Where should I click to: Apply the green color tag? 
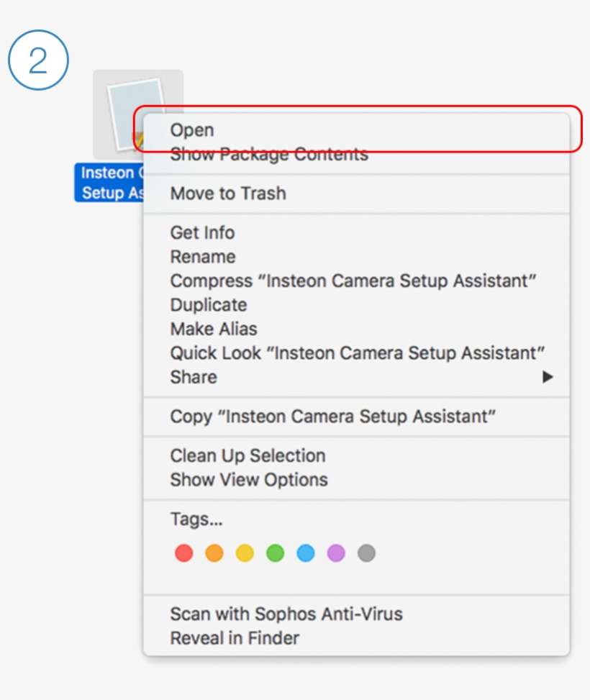point(275,553)
